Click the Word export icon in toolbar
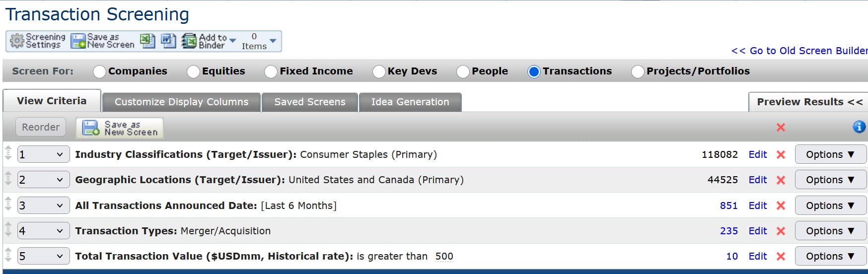This screenshot has height=274, width=868. pyautogui.click(x=168, y=41)
